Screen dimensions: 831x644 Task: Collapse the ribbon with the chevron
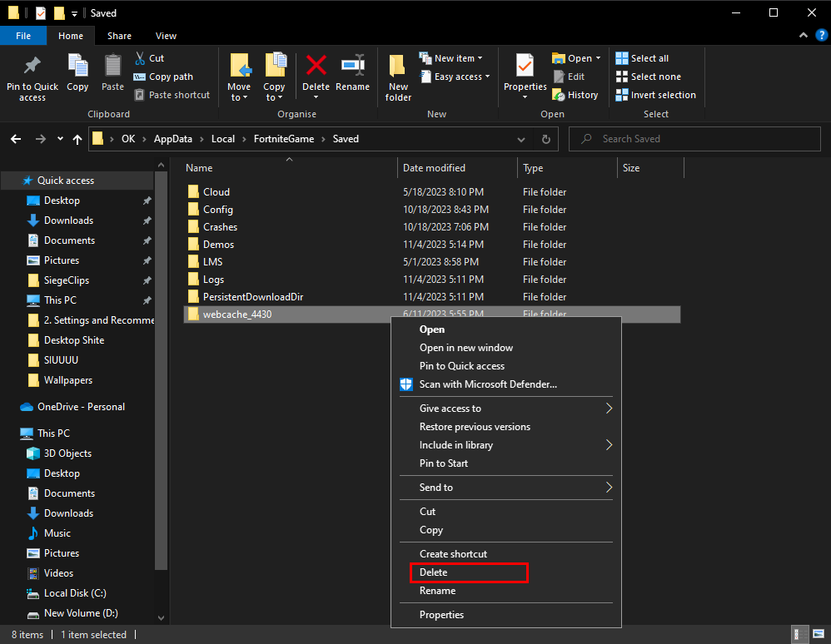(804, 35)
